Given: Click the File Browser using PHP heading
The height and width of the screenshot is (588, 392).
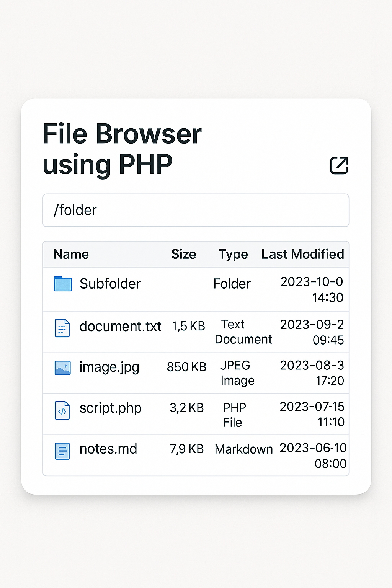Looking at the screenshot, I should point(122,149).
